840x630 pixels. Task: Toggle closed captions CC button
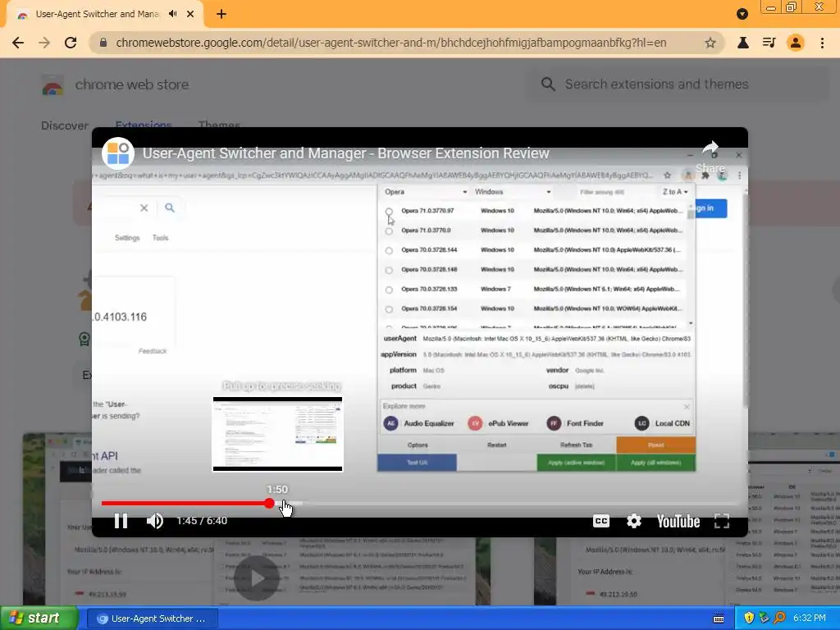601,521
